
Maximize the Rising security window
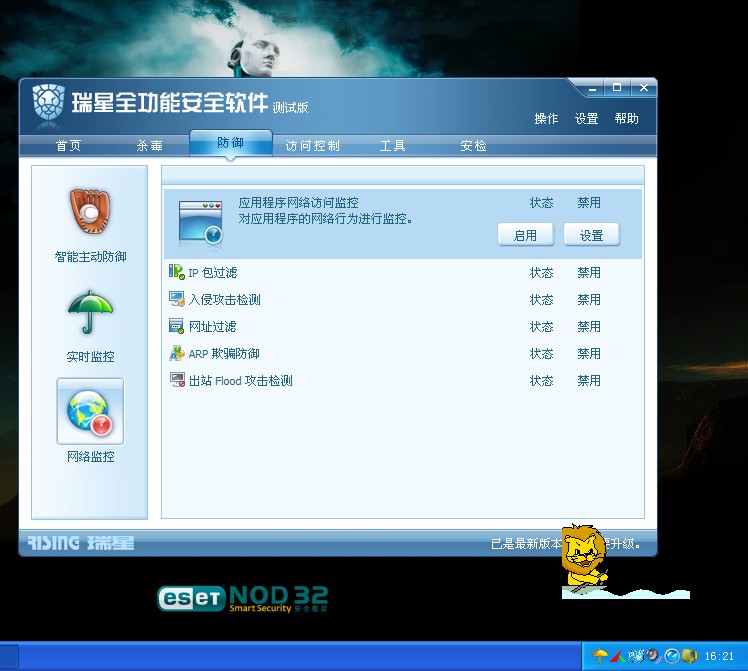click(x=617, y=88)
